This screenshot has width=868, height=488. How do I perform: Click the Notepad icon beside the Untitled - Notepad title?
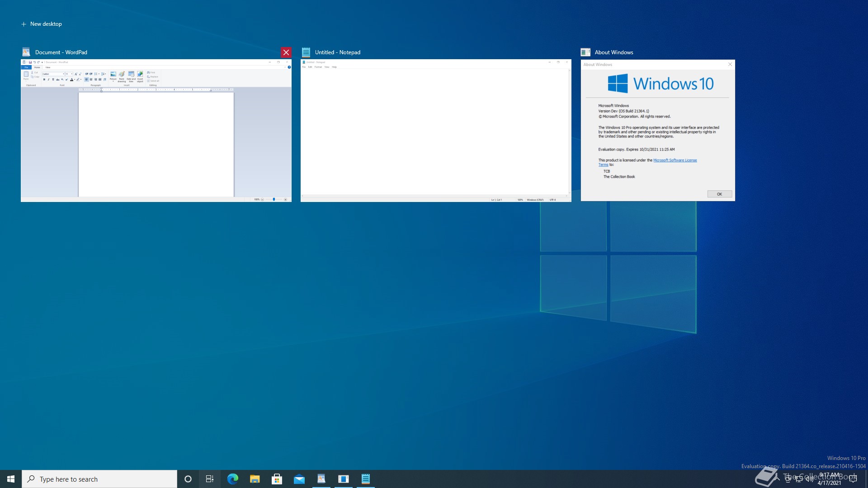click(x=306, y=52)
